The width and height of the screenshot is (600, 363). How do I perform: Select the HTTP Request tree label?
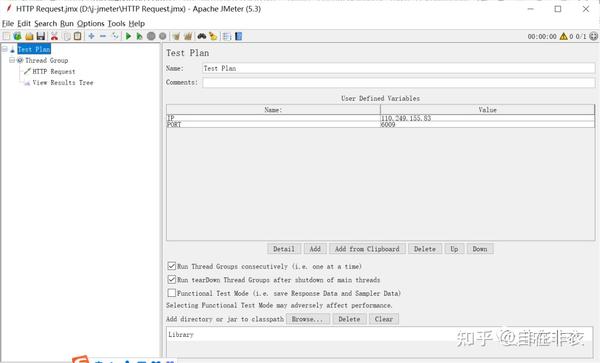(54, 71)
